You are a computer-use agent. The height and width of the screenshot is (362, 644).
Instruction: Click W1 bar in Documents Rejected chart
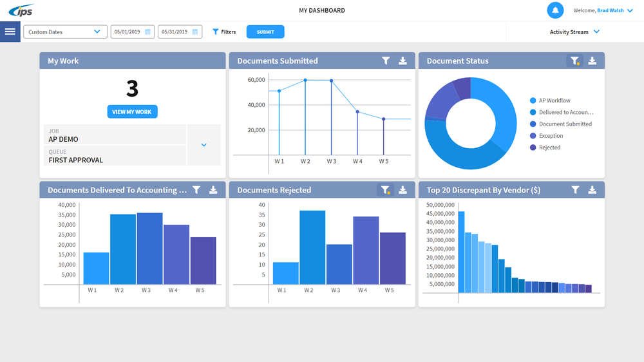tap(286, 273)
